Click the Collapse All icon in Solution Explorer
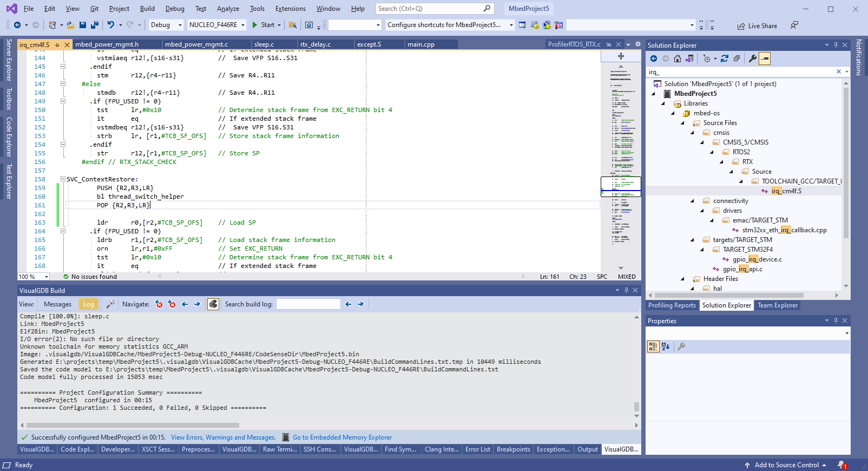Screen dimensions: 868x471 coord(737,58)
